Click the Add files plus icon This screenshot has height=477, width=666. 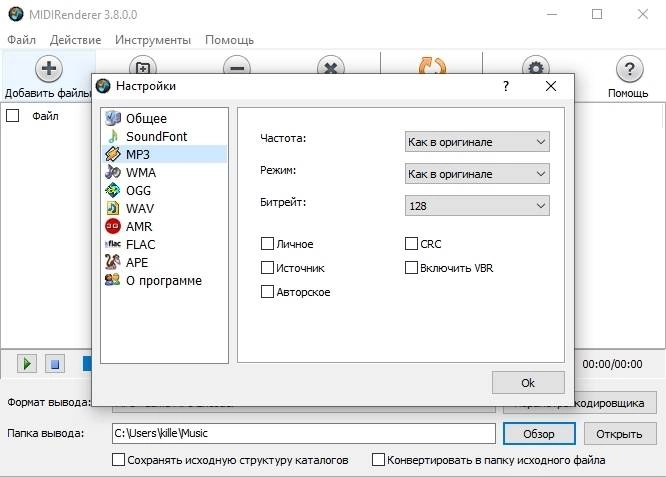pos(49,68)
